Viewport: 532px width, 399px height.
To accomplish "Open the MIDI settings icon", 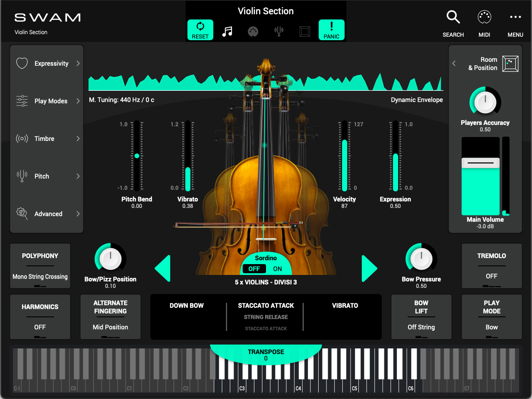I will 484,18.
